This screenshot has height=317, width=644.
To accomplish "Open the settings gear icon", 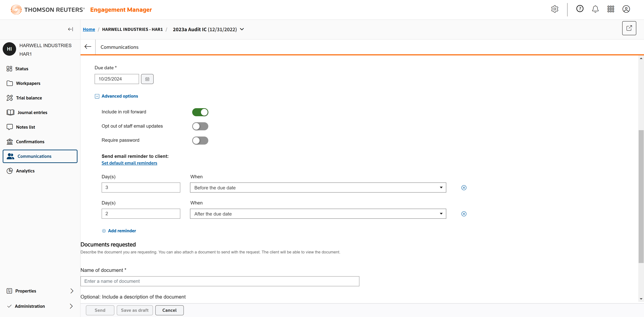I will pyautogui.click(x=554, y=9).
